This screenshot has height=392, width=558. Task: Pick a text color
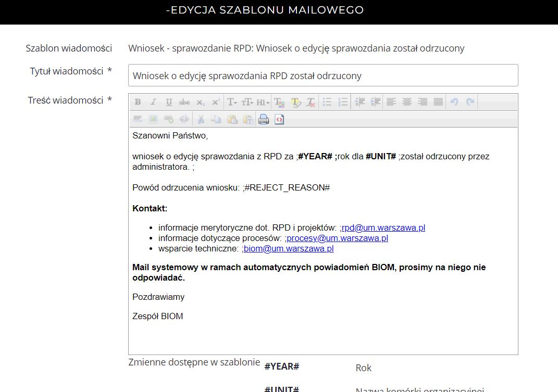click(279, 102)
